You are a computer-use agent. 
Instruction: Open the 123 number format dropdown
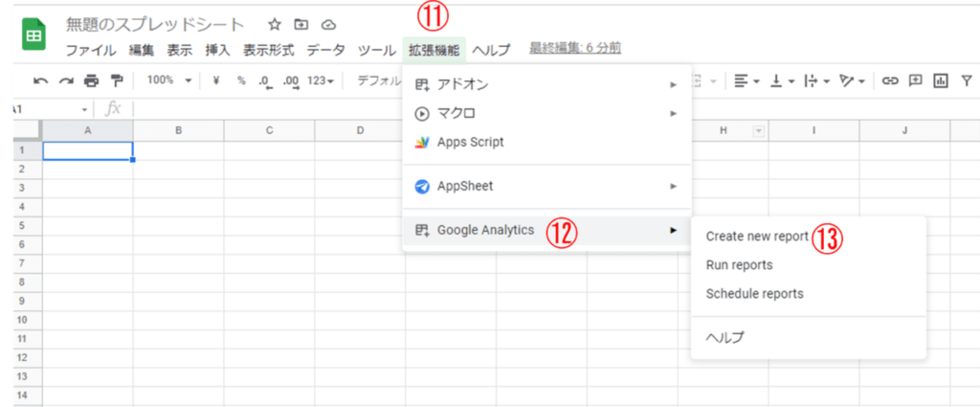point(320,81)
